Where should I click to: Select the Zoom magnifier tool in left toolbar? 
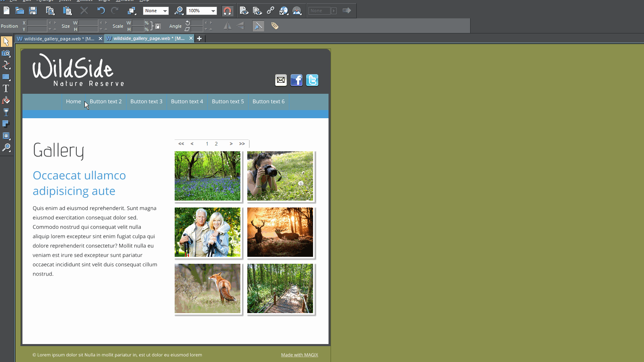point(6,148)
